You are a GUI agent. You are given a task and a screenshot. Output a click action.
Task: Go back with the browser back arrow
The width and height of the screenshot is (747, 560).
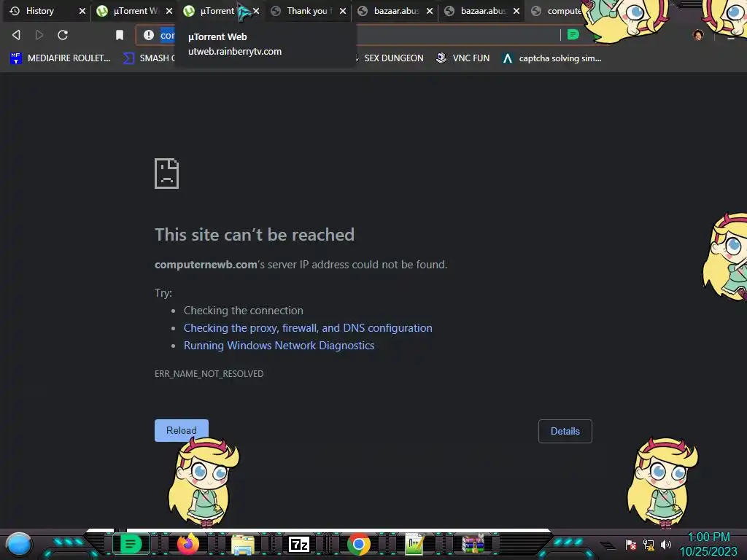16,35
